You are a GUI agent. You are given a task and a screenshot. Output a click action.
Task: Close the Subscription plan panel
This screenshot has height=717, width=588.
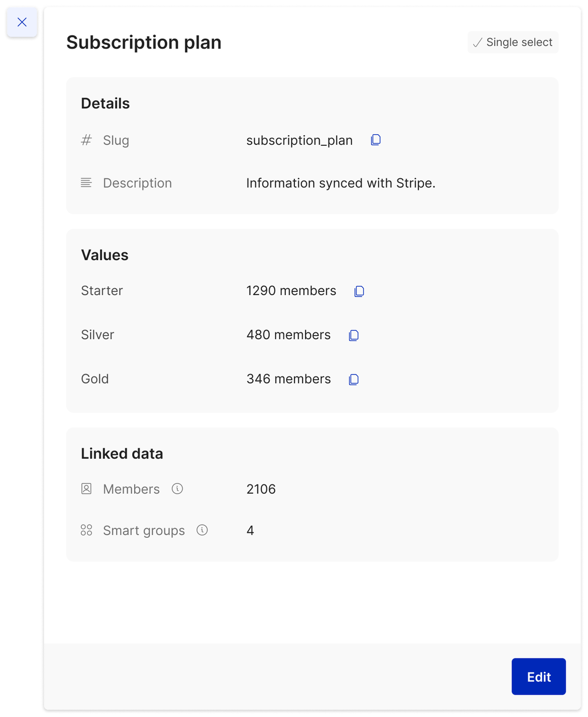(x=22, y=22)
